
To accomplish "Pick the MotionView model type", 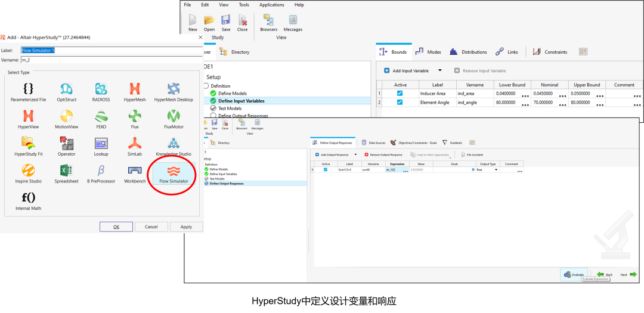I will [67, 119].
